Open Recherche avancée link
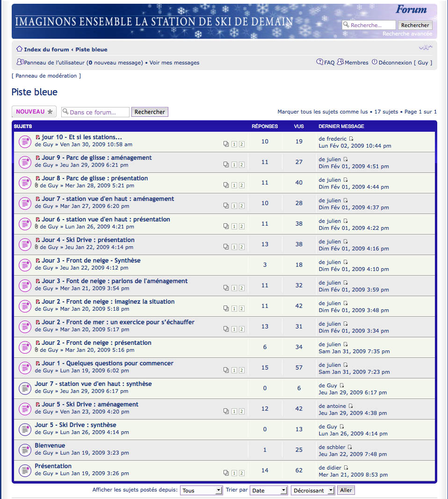 [x=407, y=34]
